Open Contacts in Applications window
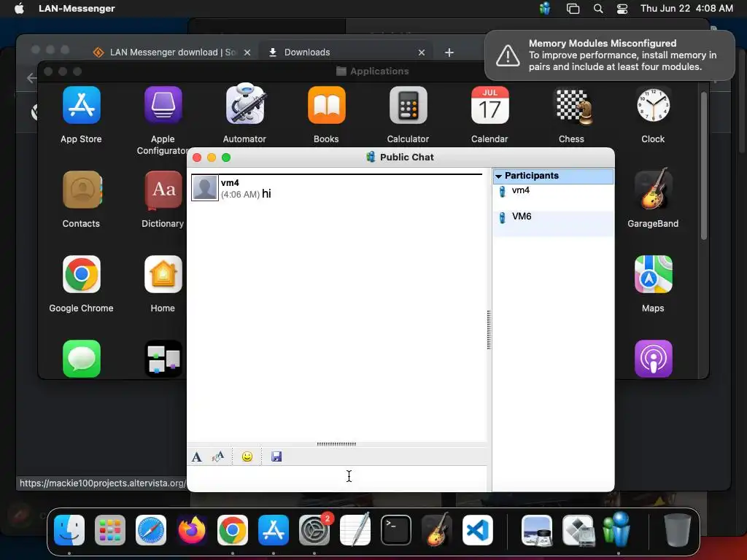This screenshot has height=560, width=747. tap(82, 190)
